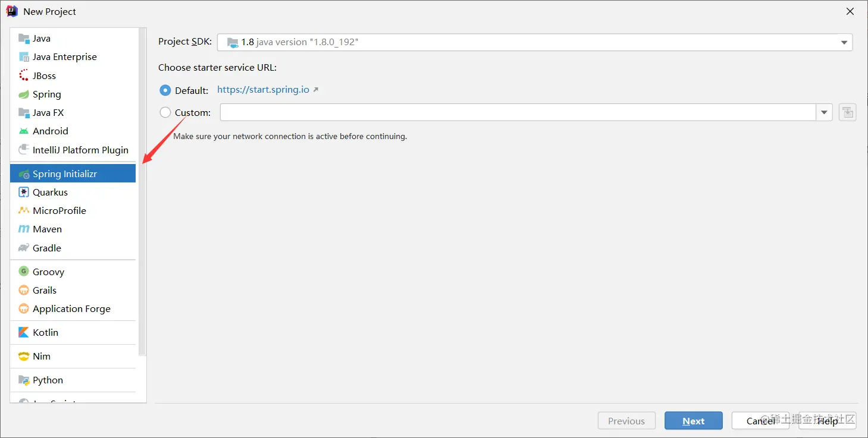
Task: Click the MicroProfile icon
Action: coord(24,211)
